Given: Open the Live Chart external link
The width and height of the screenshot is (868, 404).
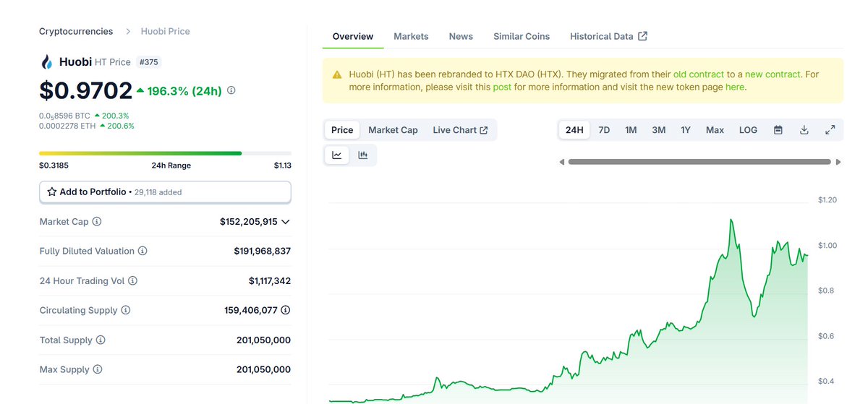Looking at the screenshot, I should (x=460, y=130).
